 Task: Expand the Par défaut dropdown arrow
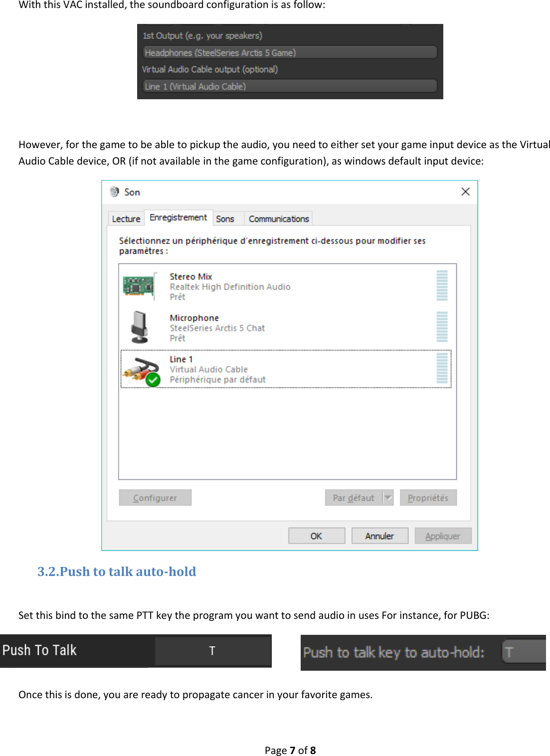click(x=388, y=498)
